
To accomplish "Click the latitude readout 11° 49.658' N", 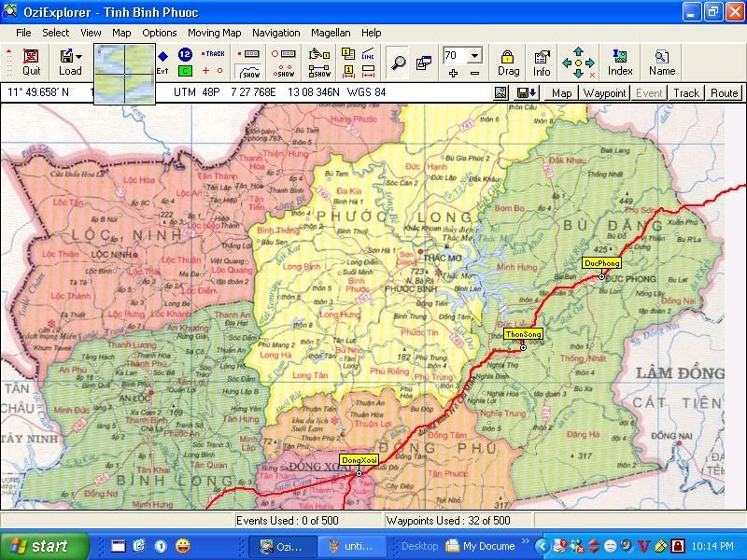I will [38, 92].
